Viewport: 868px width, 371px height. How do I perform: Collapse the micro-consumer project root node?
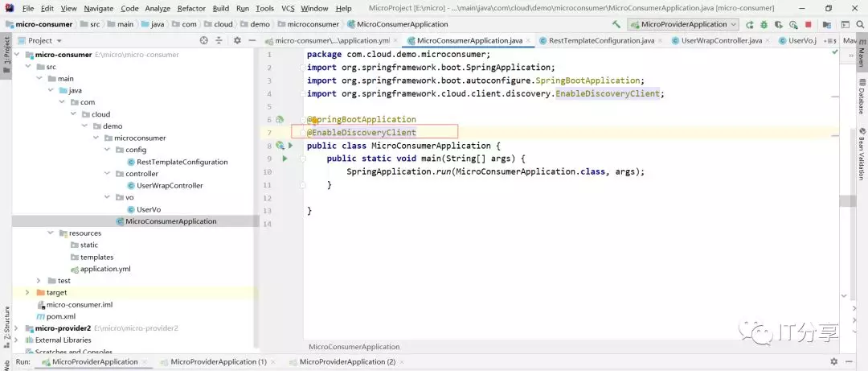[x=17, y=55]
